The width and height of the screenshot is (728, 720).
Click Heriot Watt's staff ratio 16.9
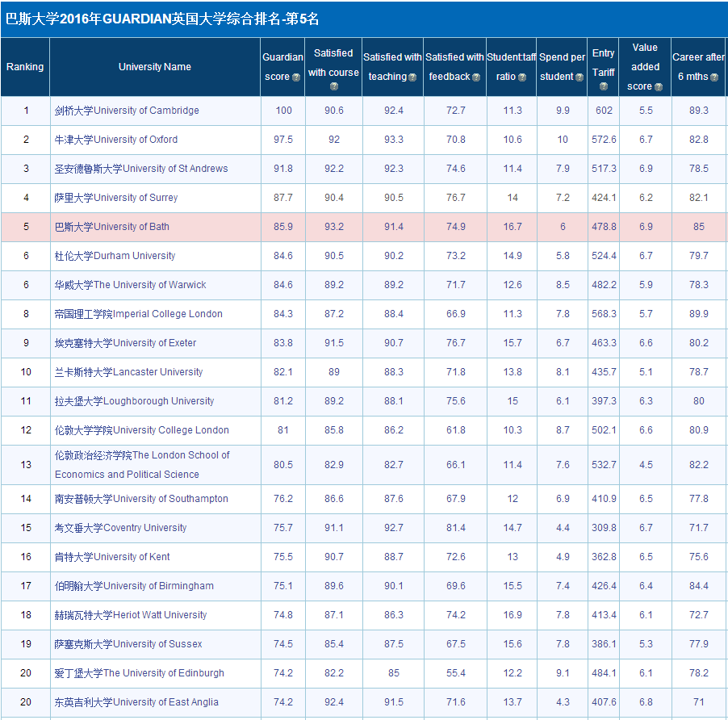tap(513, 615)
